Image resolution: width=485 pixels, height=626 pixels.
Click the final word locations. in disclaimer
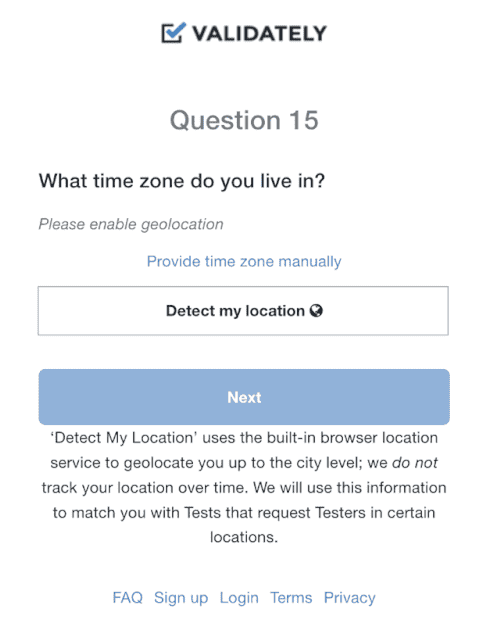pos(244,537)
